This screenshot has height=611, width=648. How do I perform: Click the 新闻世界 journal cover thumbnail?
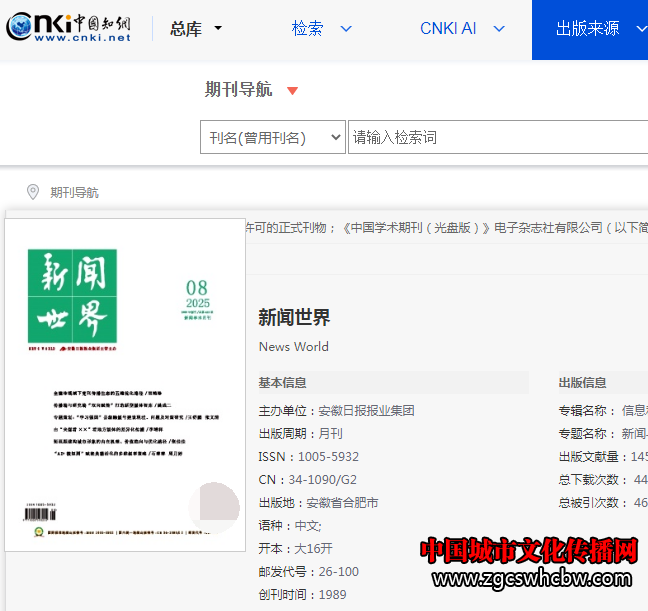point(125,384)
